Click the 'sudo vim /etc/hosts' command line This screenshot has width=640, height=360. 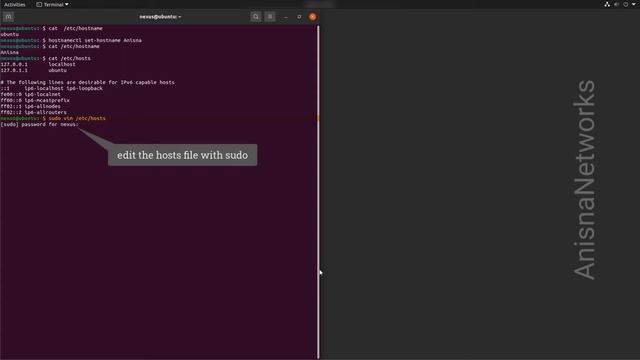pos(53,118)
